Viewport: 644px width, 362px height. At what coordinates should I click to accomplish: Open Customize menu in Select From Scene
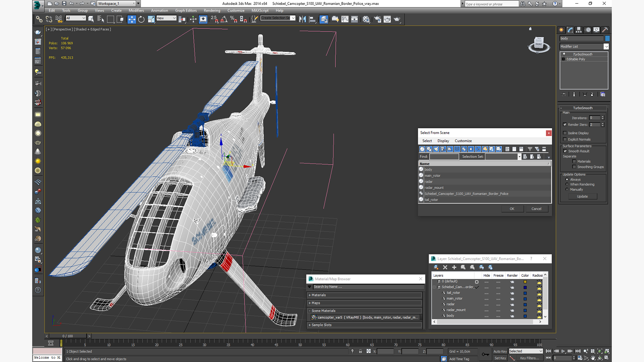[x=463, y=141]
